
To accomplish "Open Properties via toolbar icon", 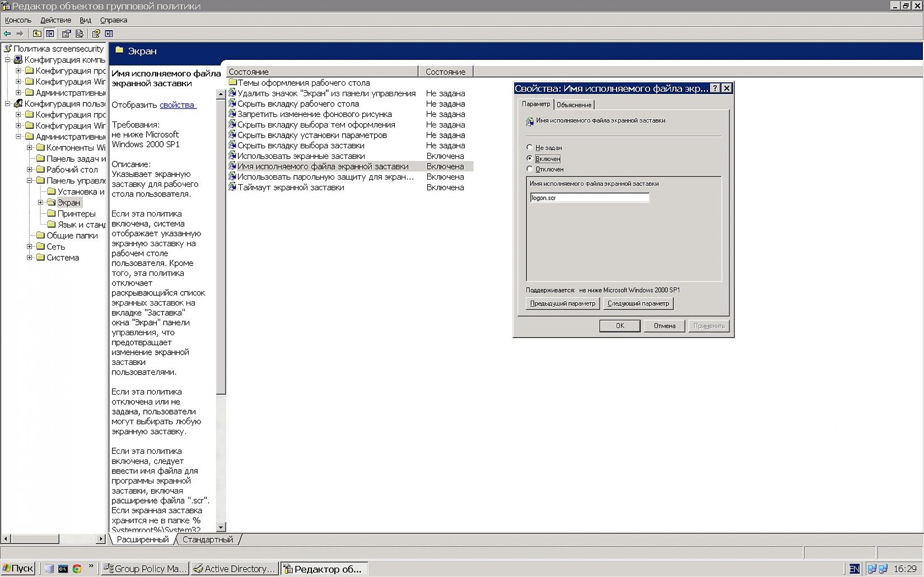I will [66, 34].
